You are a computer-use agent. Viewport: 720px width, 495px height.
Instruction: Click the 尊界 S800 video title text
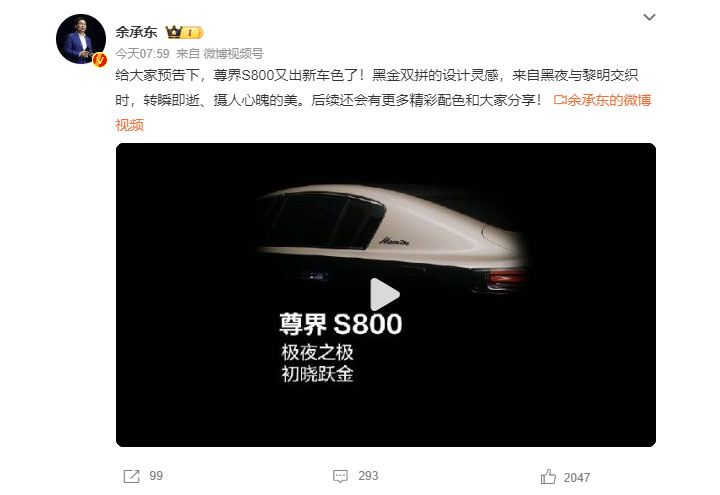click(x=341, y=324)
